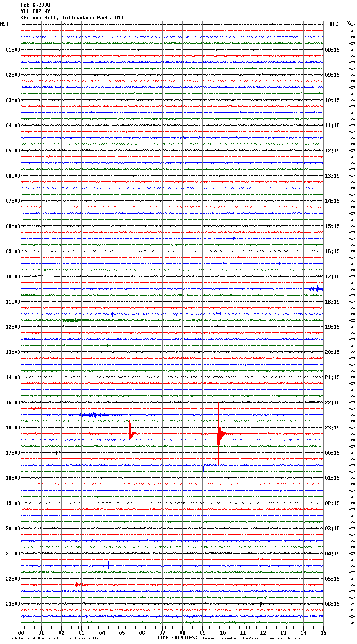Click the 'MST' time zone label
Viewport: 357px width, 644px height.
(4, 24)
